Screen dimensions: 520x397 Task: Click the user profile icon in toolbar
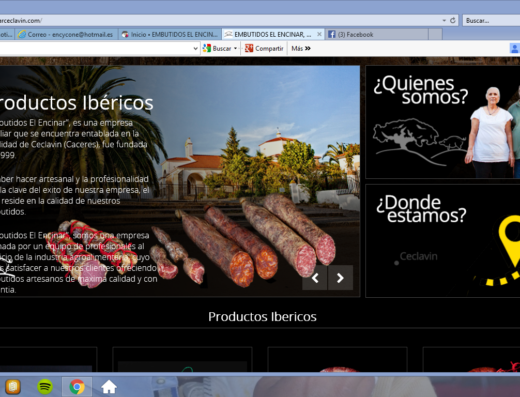point(515,48)
